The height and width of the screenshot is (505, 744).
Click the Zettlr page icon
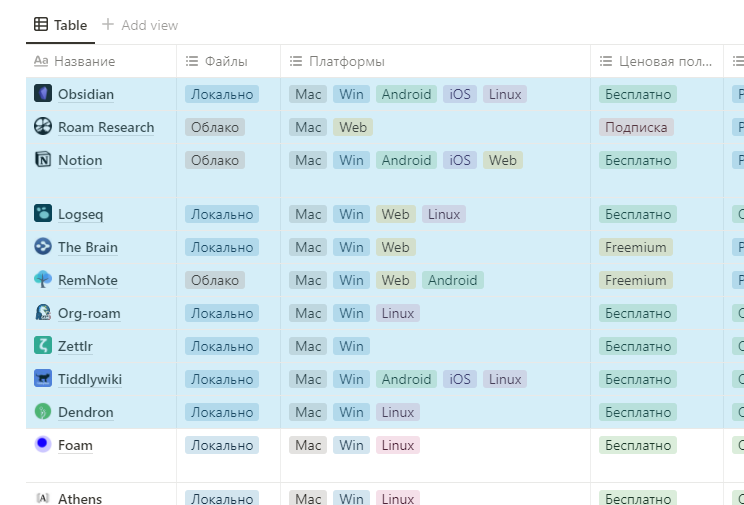pos(43,345)
